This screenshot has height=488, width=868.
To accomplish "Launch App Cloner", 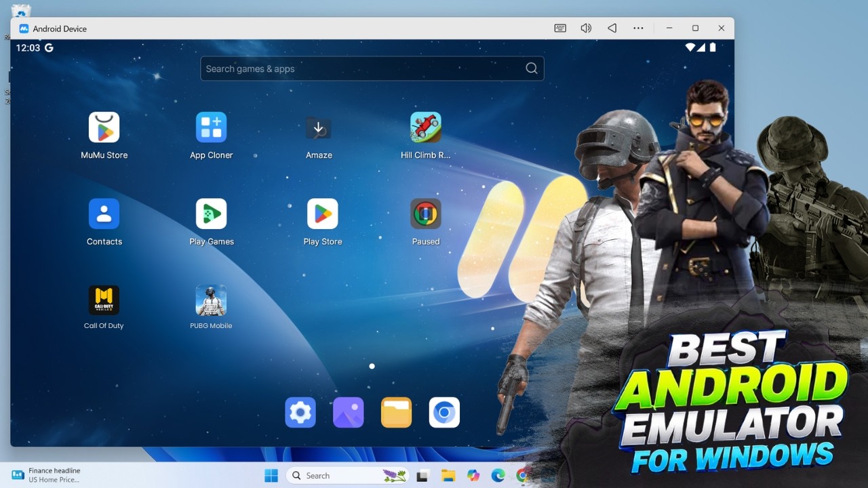I will (x=211, y=127).
